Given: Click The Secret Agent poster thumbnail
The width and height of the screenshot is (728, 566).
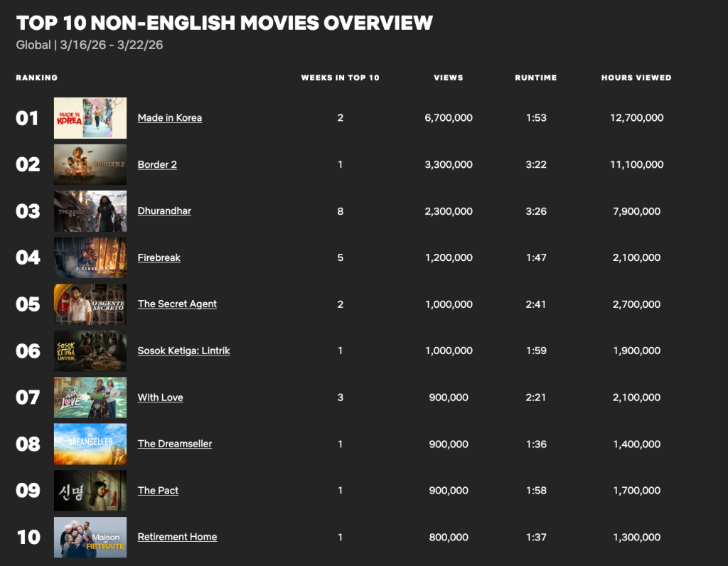Looking at the screenshot, I should 90,304.
